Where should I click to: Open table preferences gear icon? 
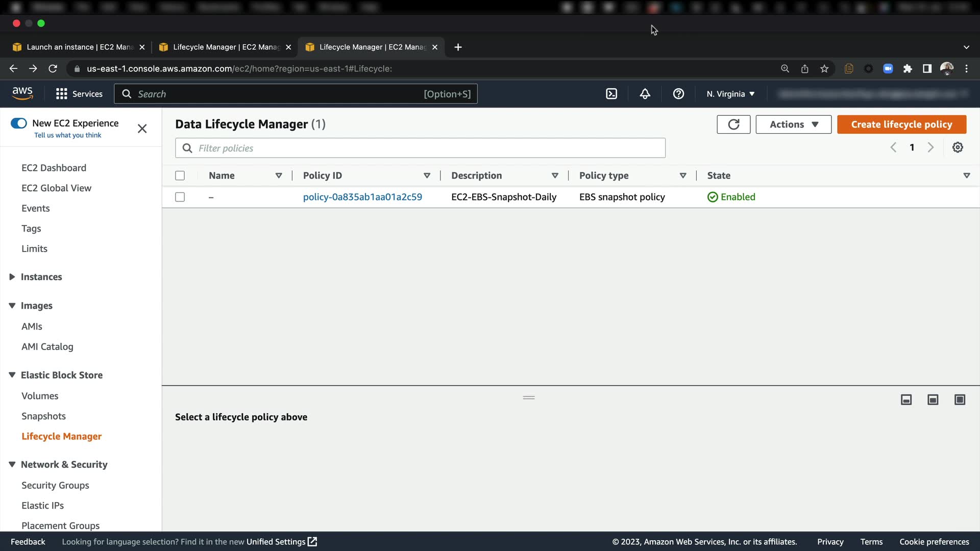tap(958, 147)
